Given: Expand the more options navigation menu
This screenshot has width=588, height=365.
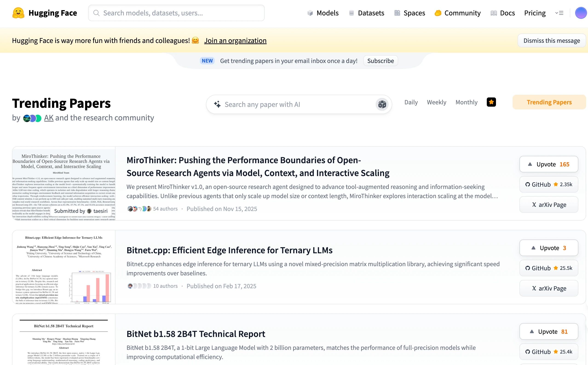Looking at the screenshot, I should point(559,13).
